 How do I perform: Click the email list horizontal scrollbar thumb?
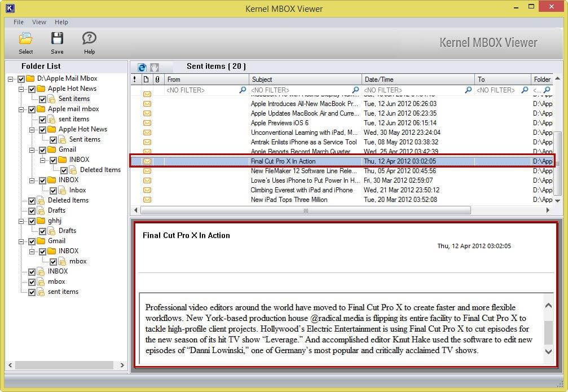306,210
